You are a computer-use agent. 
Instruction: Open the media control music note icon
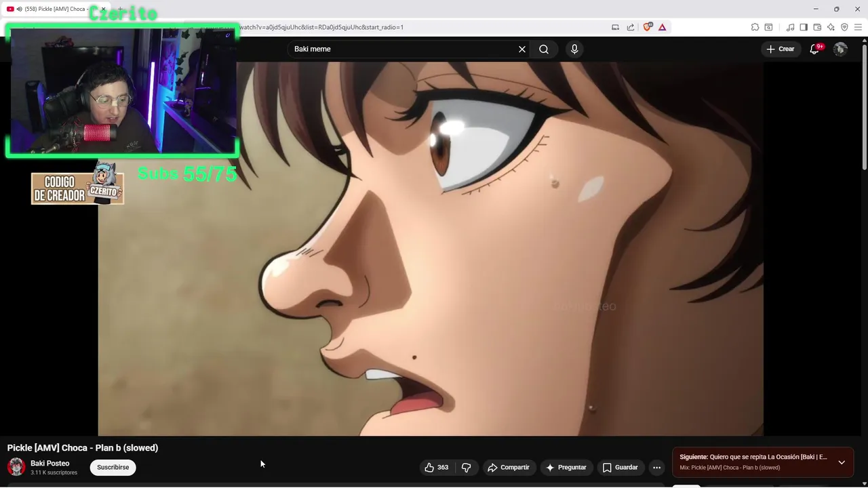tap(790, 27)
